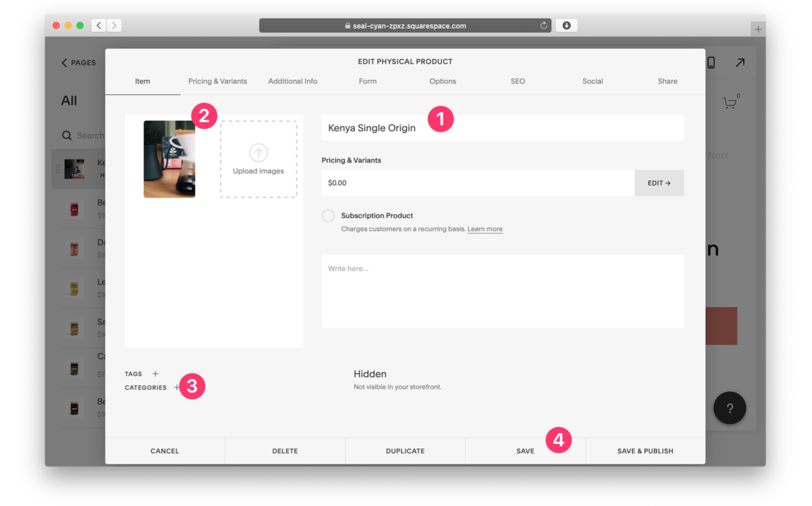Click the Upload images arrow icon
The width and height of the screenshot is (812, 506).
(x=258, y=153)
